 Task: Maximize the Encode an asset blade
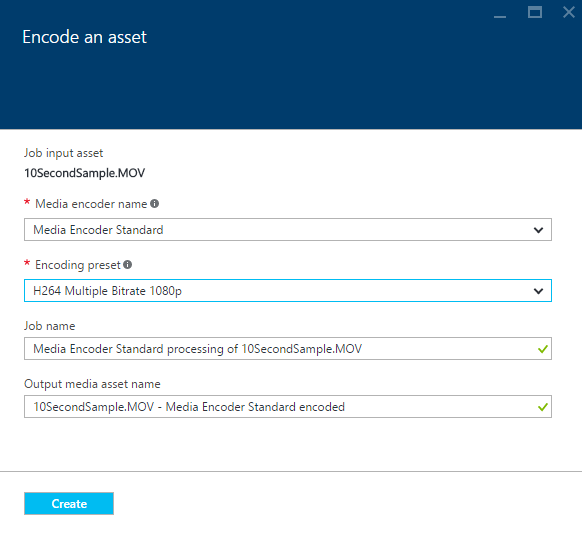pyautogui.click(x=535, y=13)
